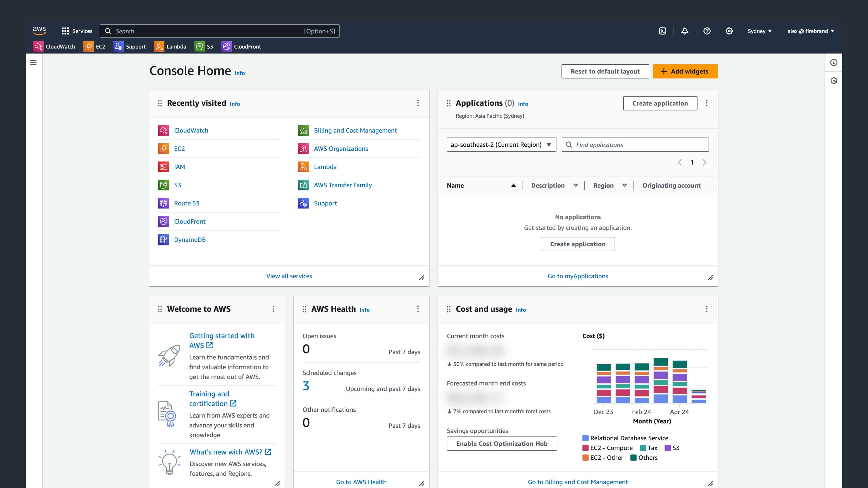Screen dimensions: 868x488
Task: Click the Lambda icon in Recently visited
Action: 303,167
